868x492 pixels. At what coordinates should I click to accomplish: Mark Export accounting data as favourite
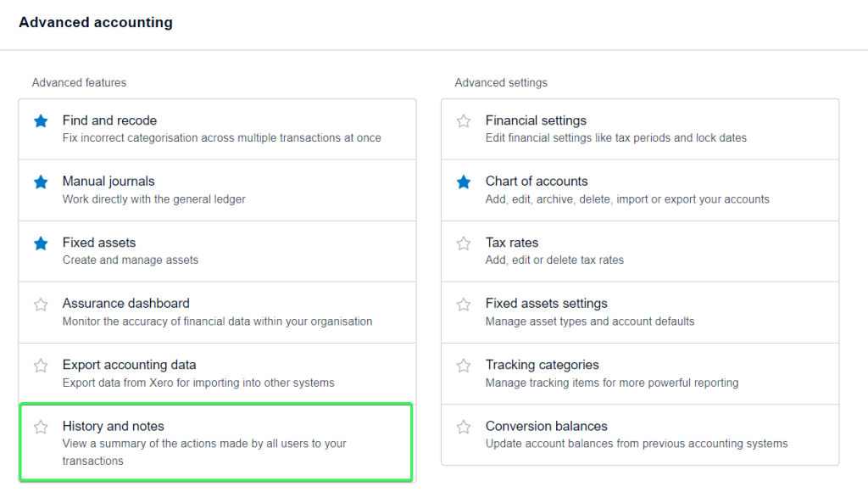[x=41, y=365]
